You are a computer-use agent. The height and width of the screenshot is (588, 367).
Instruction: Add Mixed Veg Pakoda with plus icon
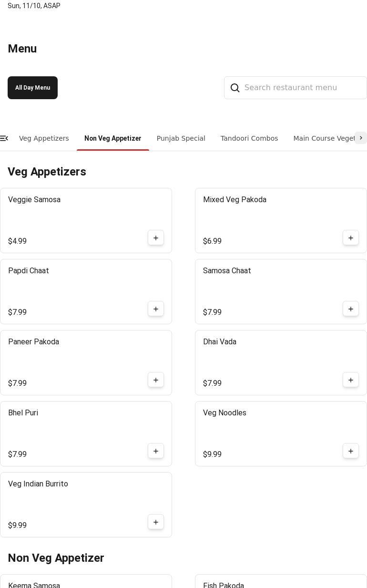(351, 238)
